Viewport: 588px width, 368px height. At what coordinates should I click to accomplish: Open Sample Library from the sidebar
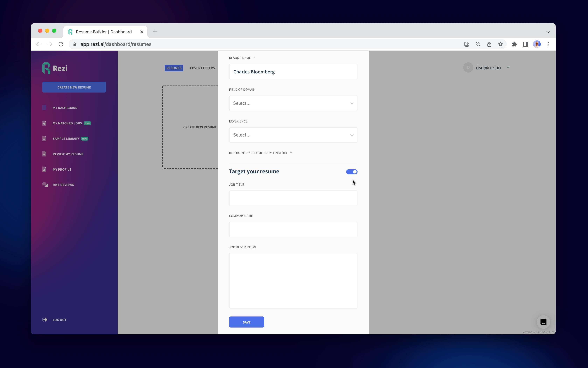click(66, 138)
